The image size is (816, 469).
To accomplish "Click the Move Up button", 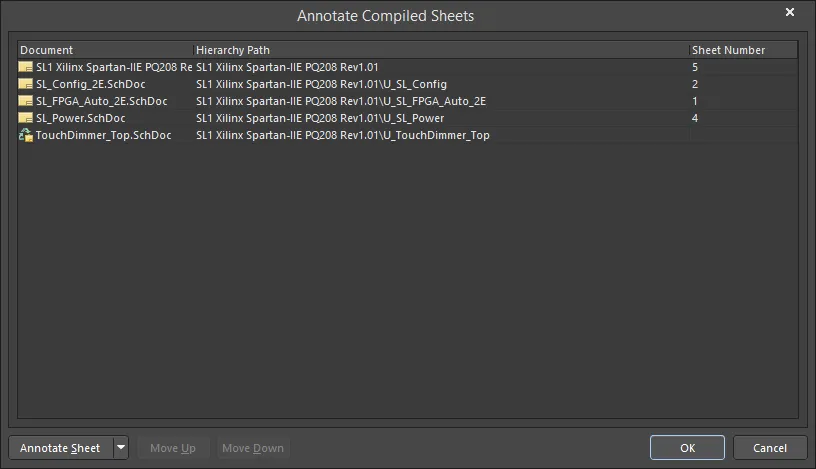I will (173, 448).
